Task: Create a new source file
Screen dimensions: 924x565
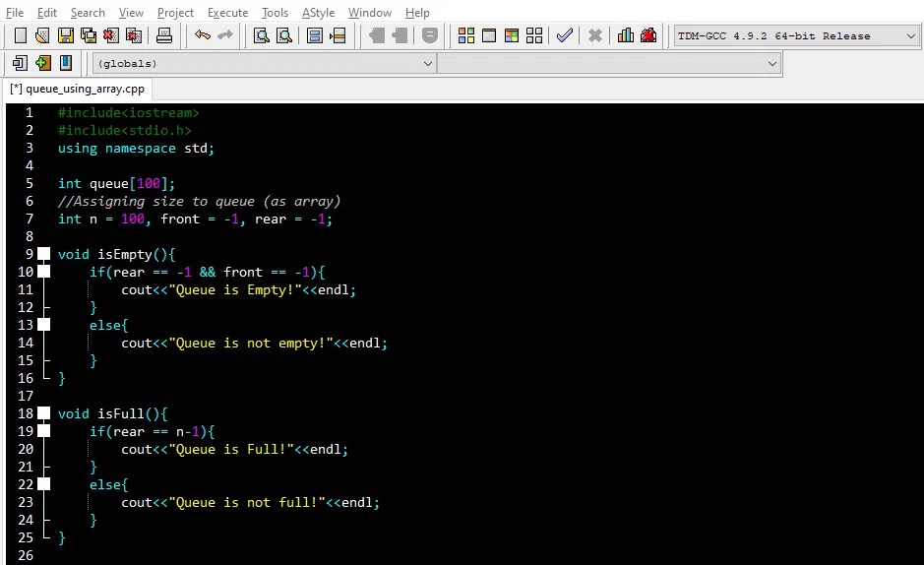Action: 21,36
